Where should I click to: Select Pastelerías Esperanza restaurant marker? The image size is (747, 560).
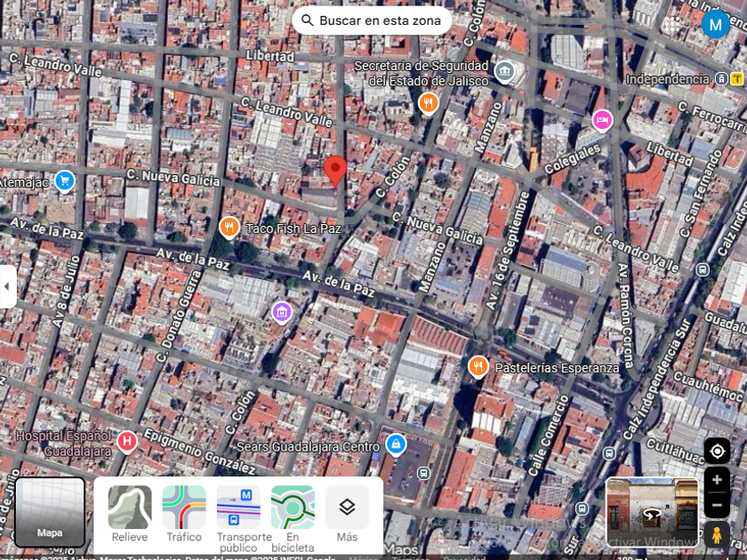click(x=478, y=366)
